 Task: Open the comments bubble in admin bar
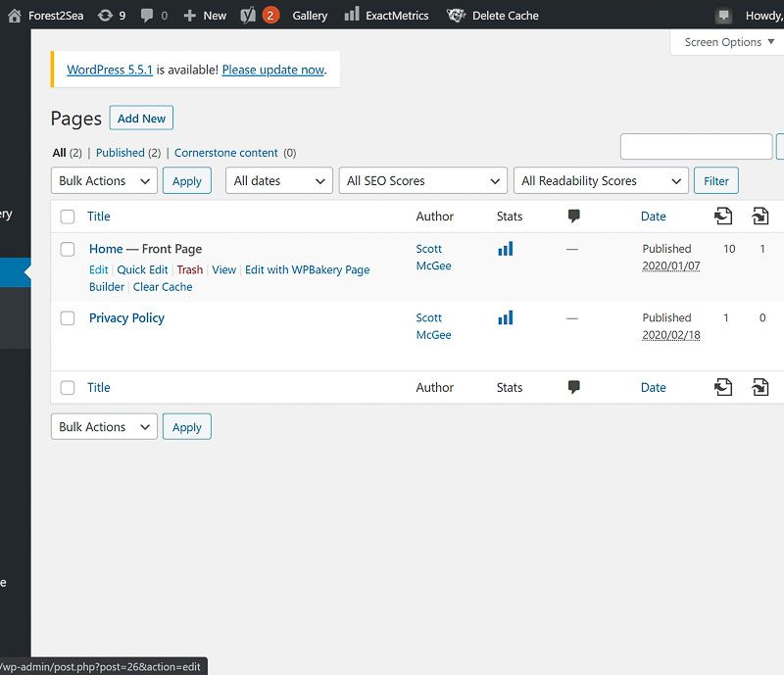(x=147, y=16)
